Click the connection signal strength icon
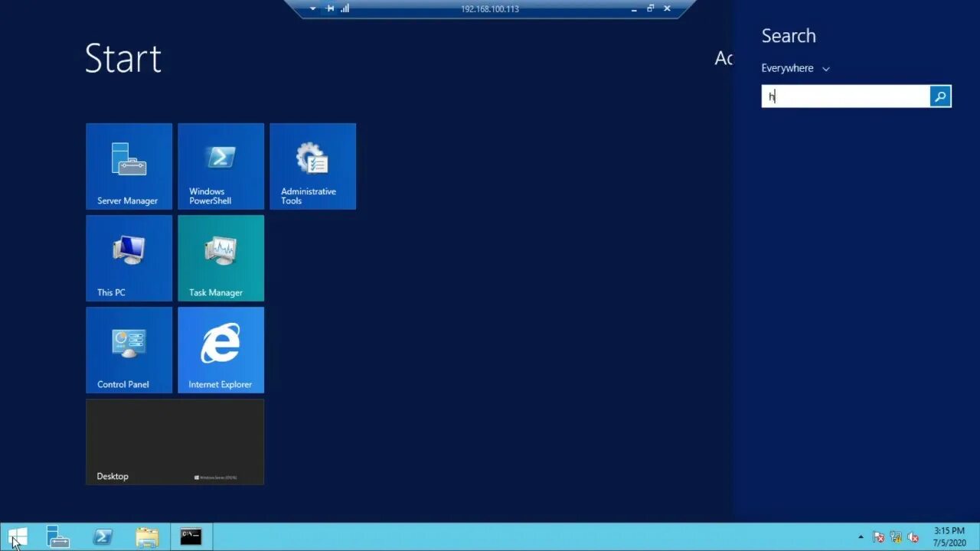Viewport: 980px width, 551px height. tap(345, 8)
